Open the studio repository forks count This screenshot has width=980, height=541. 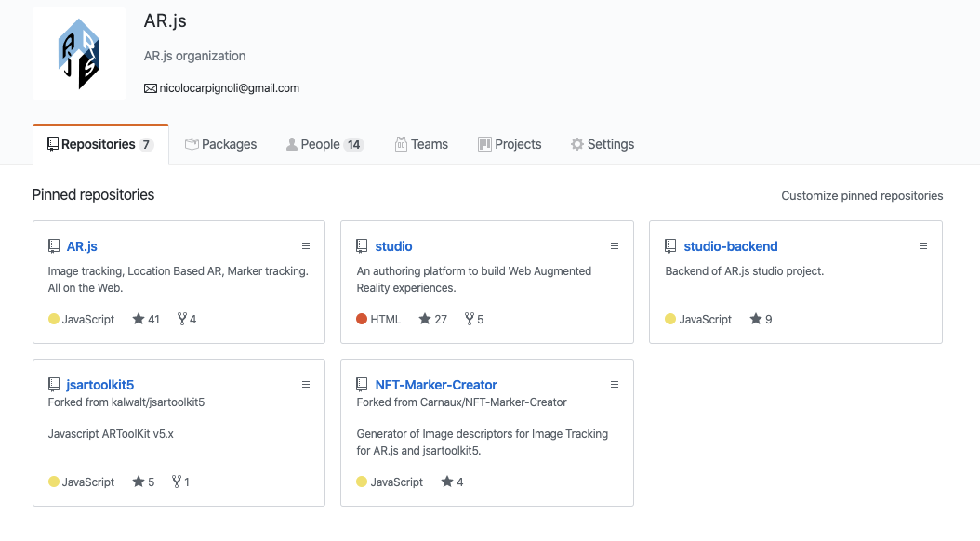(x=474, y=320)
